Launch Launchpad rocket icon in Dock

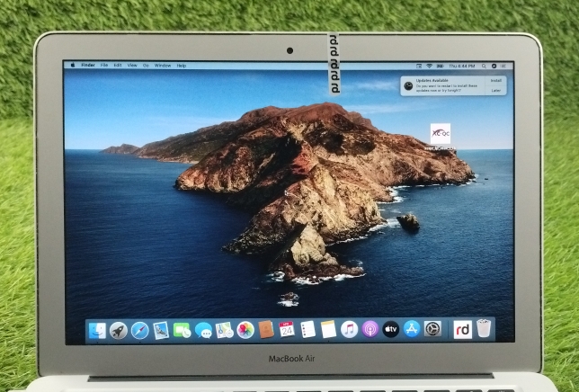(119, 330)
